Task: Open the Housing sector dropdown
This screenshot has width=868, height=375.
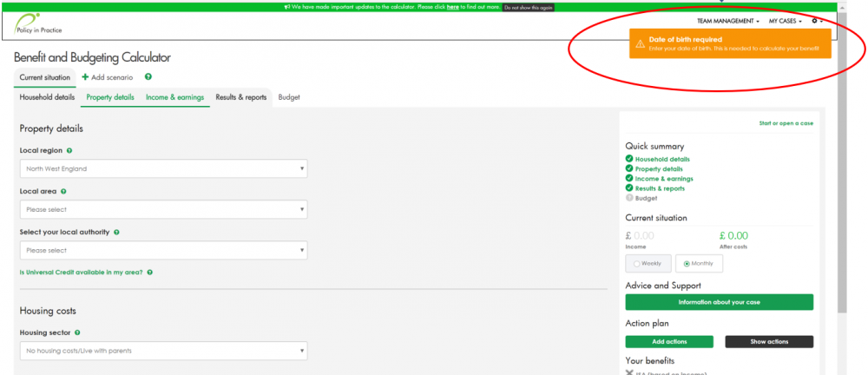Action: [163, 351]
